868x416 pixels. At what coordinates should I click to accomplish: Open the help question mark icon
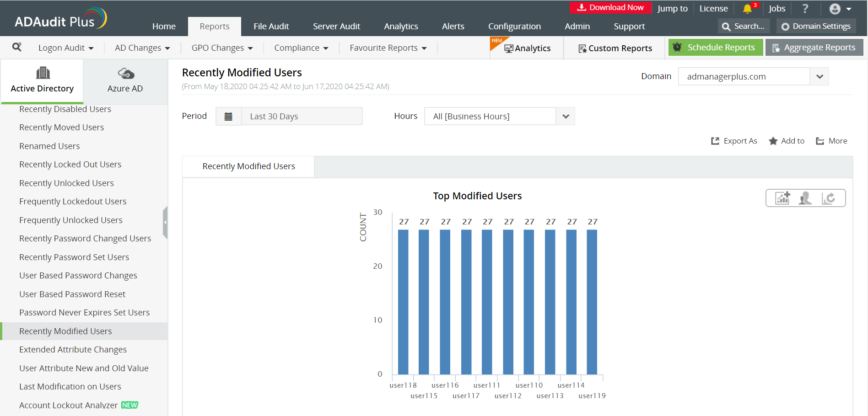pyautogui.click(x=805, y=9)
